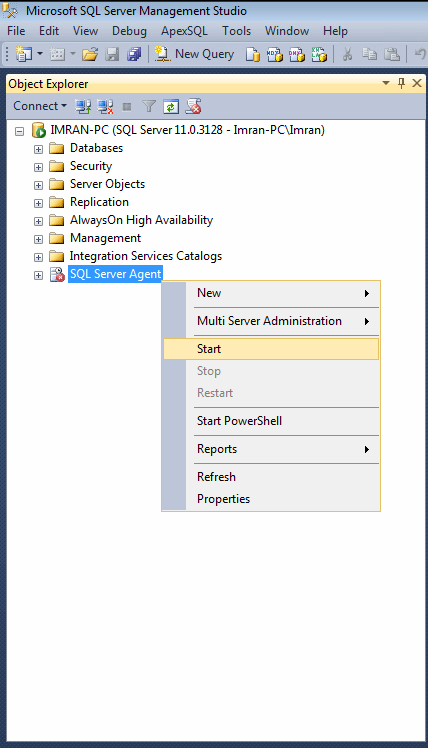The image size is (428, 748).
Task: Click the Copy icon in toolbar
Action: (369, 54)
